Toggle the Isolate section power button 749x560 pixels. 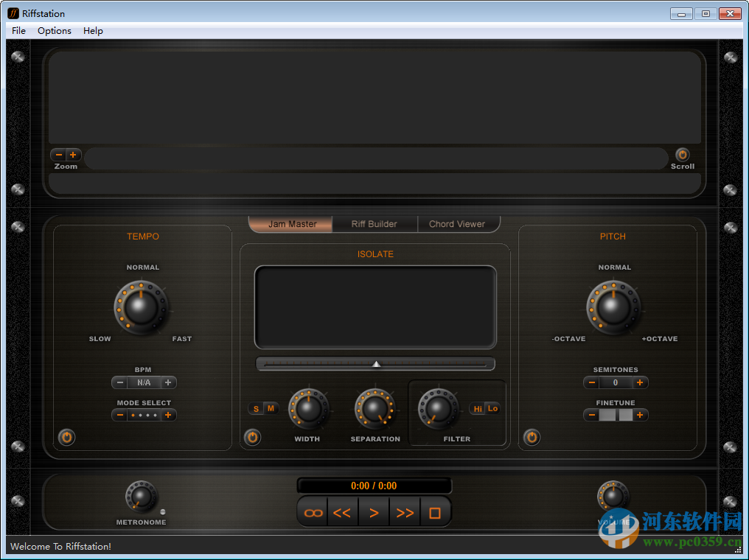pyautogui.click(x=252, y=437)
